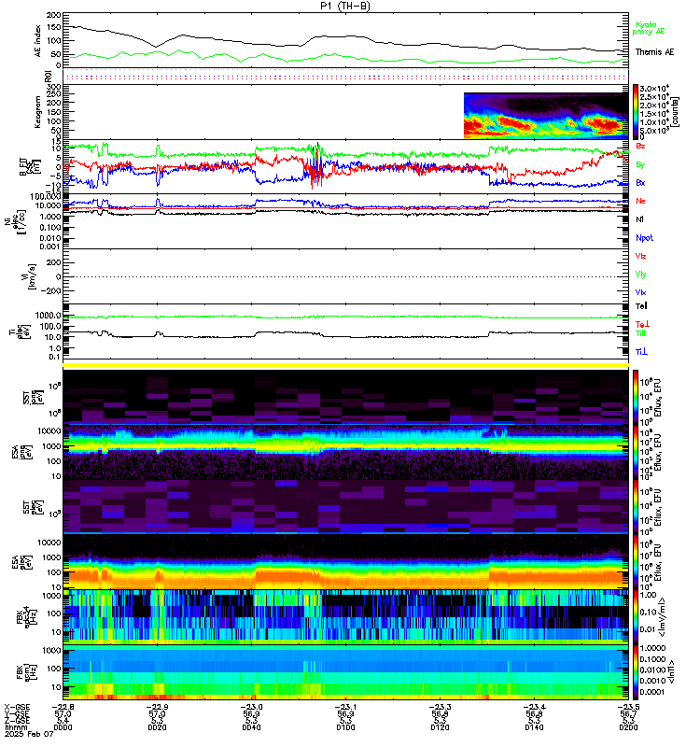Click the ESA ion energy spectrogram panel

tap(345, 453)
